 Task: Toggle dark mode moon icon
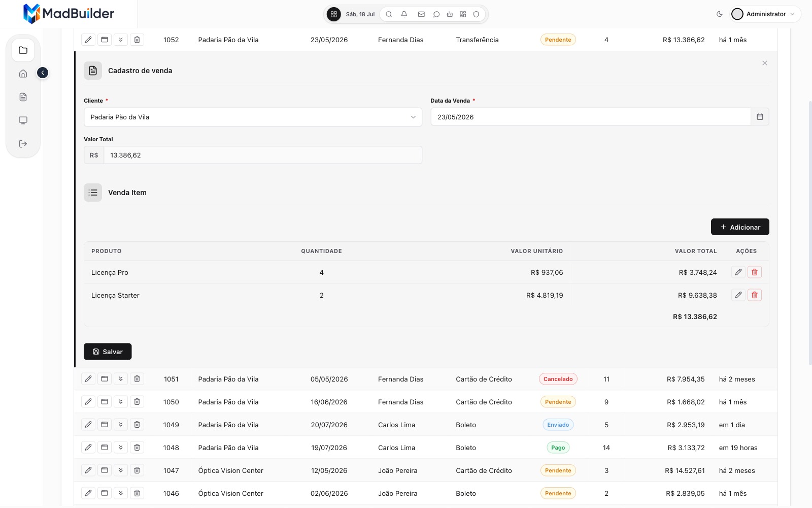click(x=719, y=14)
